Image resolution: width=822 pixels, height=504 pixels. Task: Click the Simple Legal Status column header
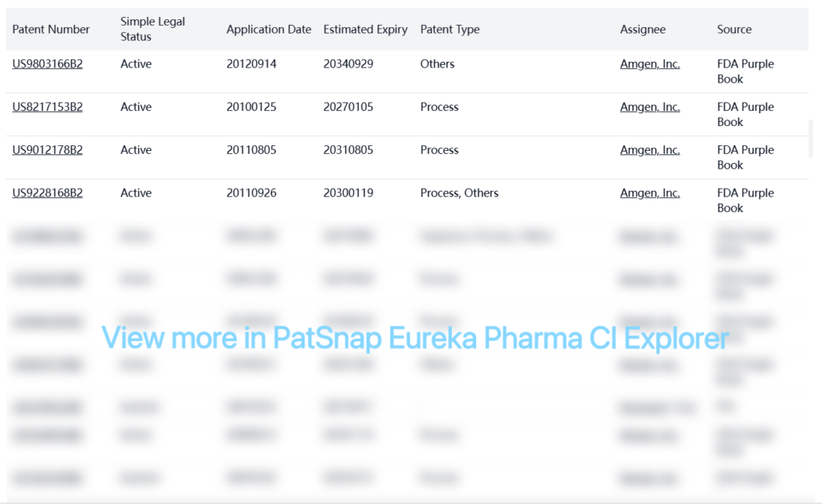click(153, 29)
